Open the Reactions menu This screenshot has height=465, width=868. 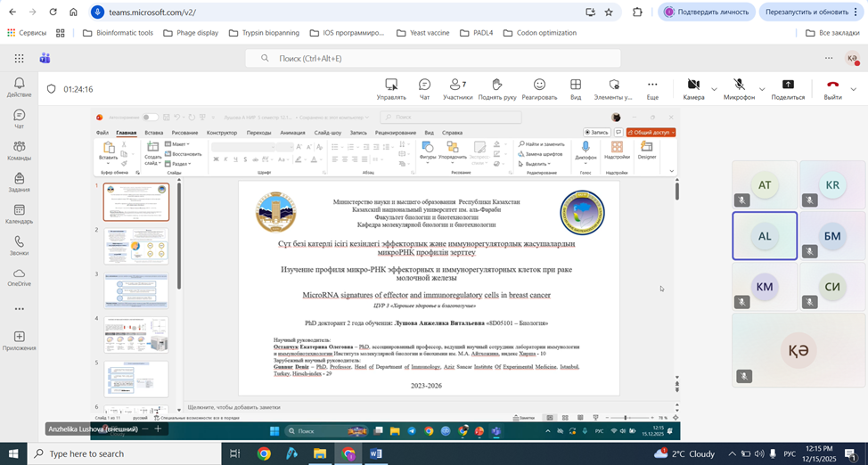tap(539, 88)
